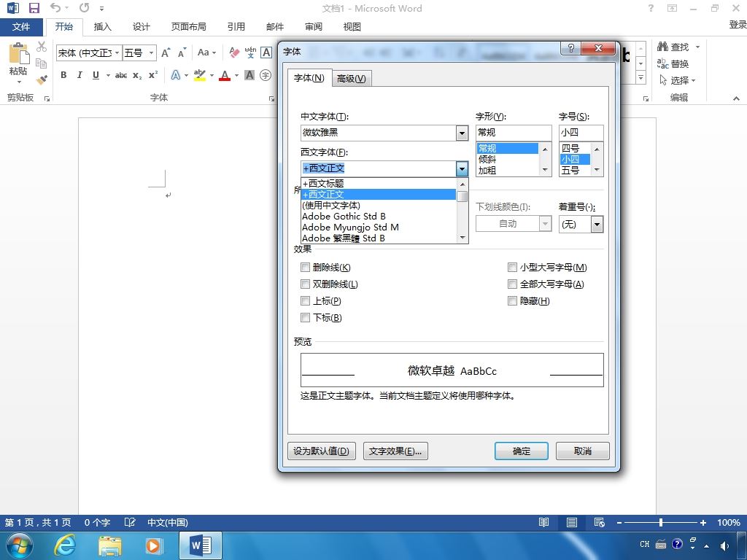The image size is (747, 560).
Task: Toggle Italic formatting in the ribbon
Action: 80,75
